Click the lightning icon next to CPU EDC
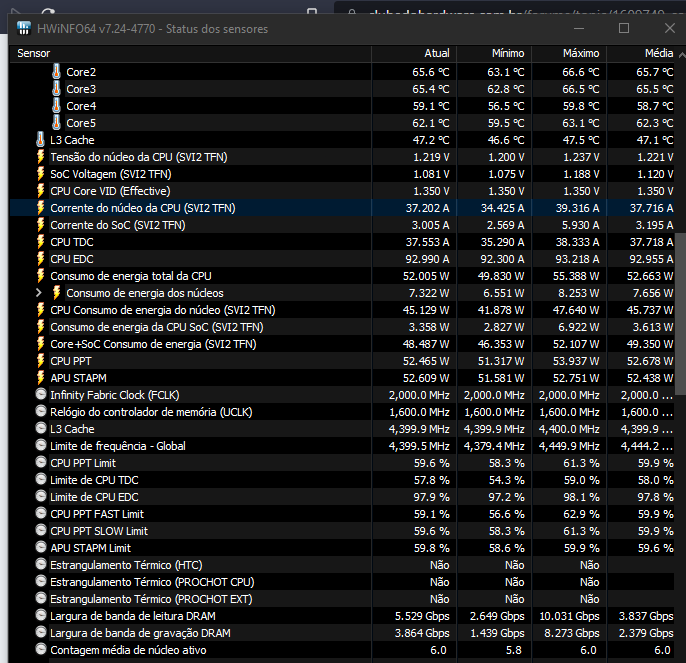This screenshot has width=686, height=663. (x=40, y=259)
